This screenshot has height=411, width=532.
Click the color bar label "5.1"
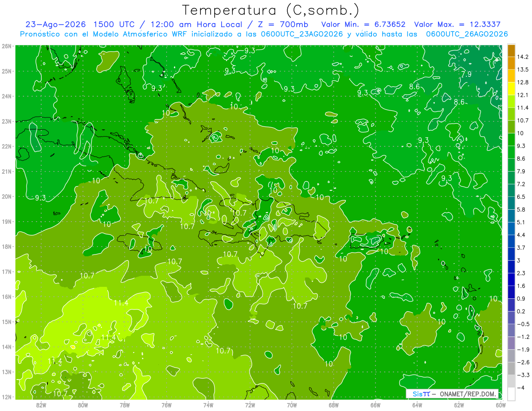(521, 222)
